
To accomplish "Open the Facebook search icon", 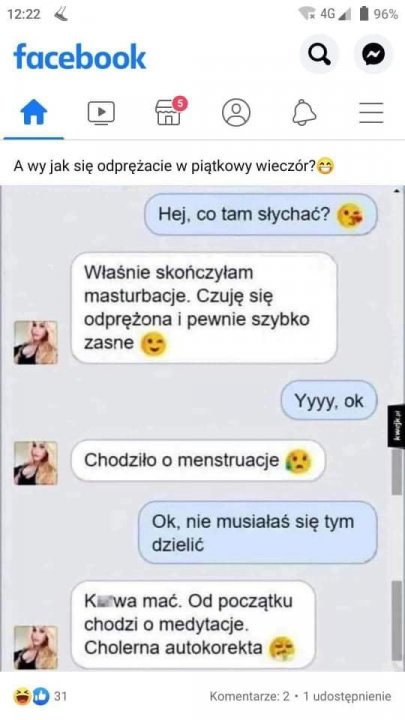I will [x=319, y=55].
